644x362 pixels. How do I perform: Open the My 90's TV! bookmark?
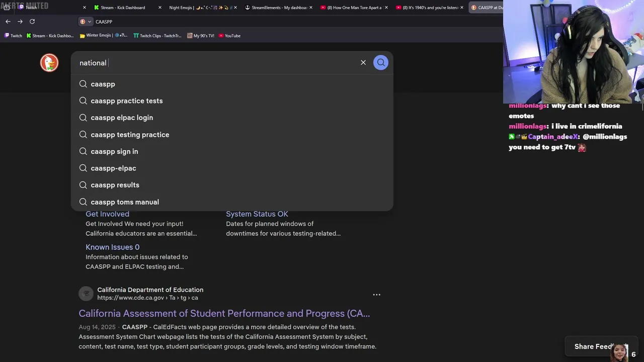coord(200,36)
